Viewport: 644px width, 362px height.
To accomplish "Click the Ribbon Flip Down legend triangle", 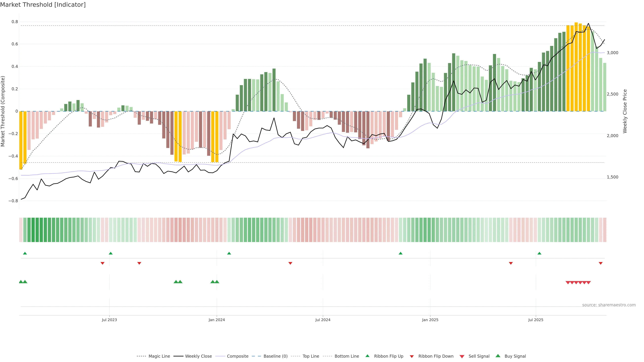I will [412, 356].
